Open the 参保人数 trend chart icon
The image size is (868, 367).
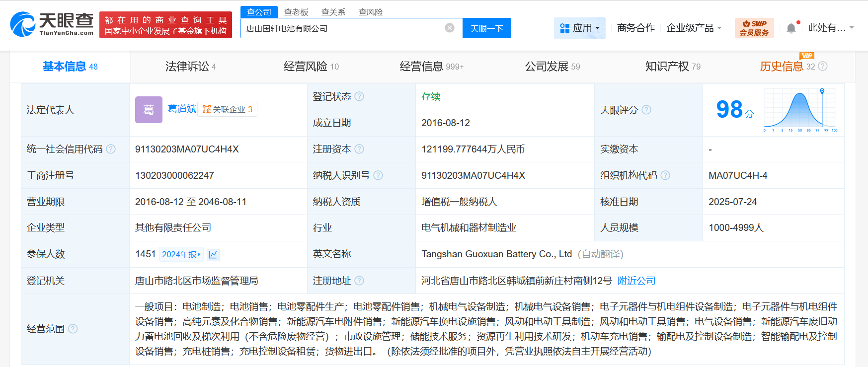(213, 254)
